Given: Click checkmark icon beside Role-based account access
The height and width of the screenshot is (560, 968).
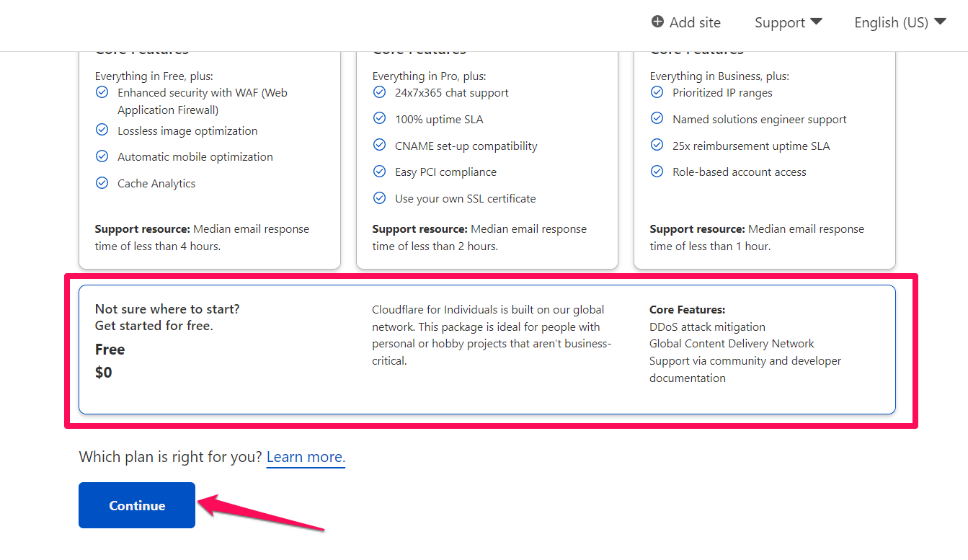Looking at the screenshot, I should click(x=657, y=171).
